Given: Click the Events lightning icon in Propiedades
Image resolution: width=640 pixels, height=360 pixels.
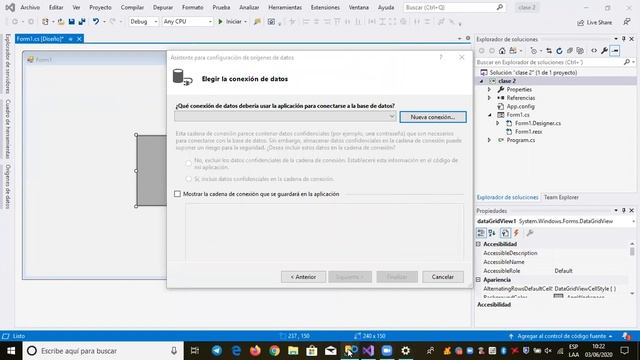Looking at the screenshot, I should pyautogui.click(x=516, y=233).
